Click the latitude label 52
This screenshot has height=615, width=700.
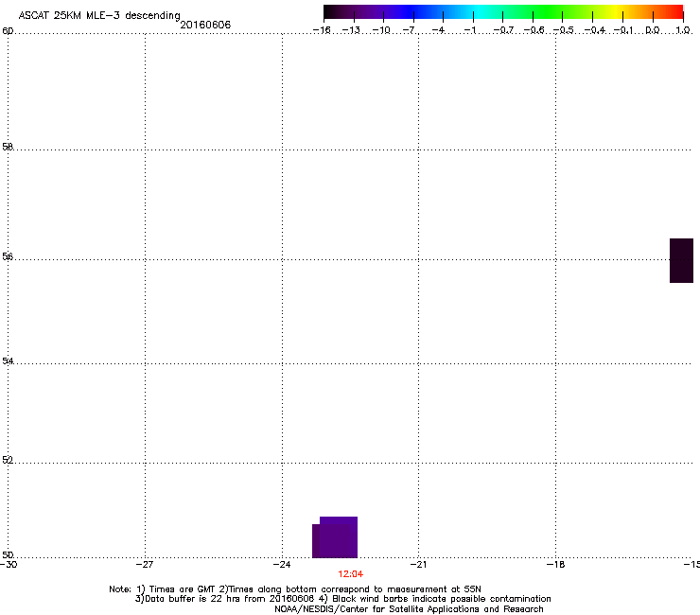8,460
